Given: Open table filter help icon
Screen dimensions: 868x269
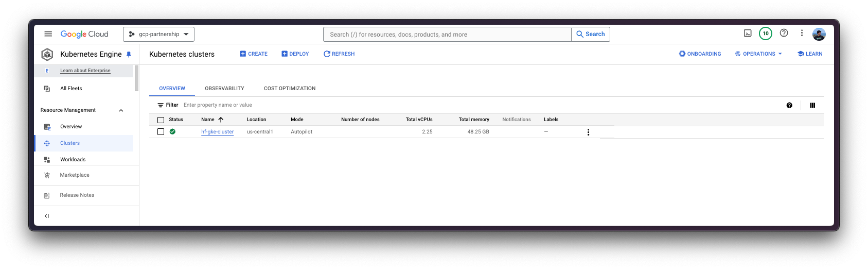Looking at the screenshot, I should click(x=789, y=105).
